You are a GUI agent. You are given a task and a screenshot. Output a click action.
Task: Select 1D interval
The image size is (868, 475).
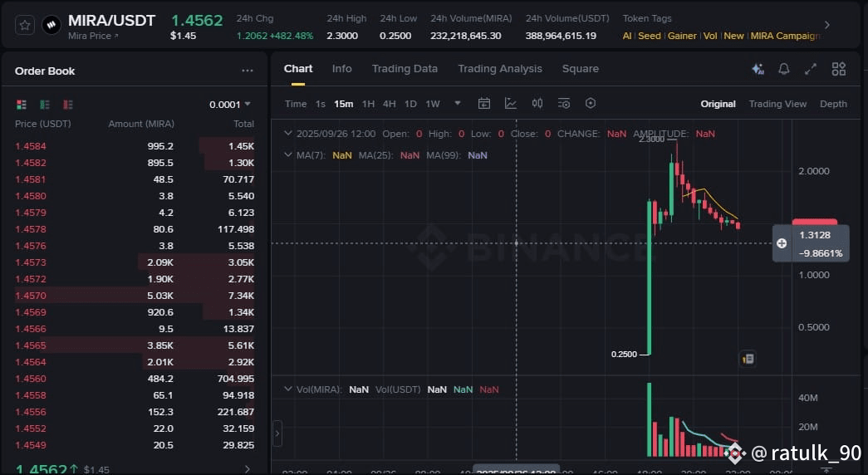coord(410,104)
